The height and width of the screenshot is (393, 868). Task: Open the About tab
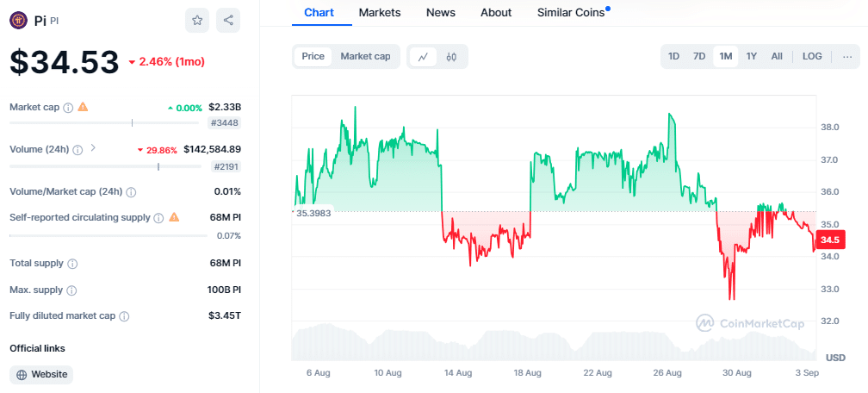coord(496,13)
